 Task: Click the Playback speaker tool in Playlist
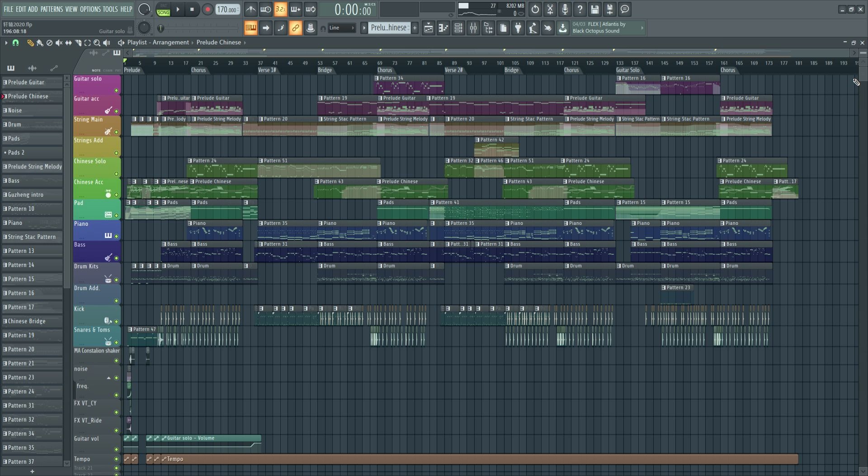coord(107,43)
